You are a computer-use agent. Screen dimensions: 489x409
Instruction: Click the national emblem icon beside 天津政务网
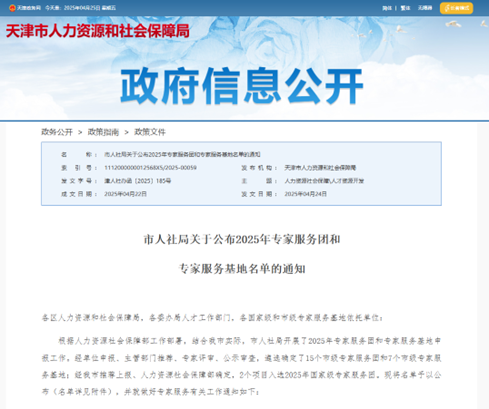[x=12, y=8]
